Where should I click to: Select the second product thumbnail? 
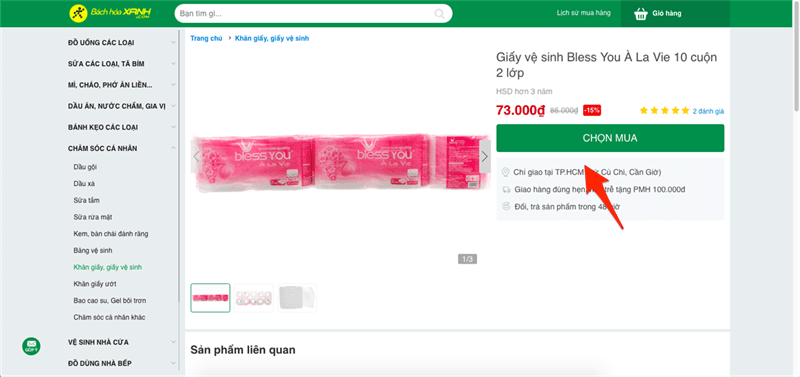254,297
